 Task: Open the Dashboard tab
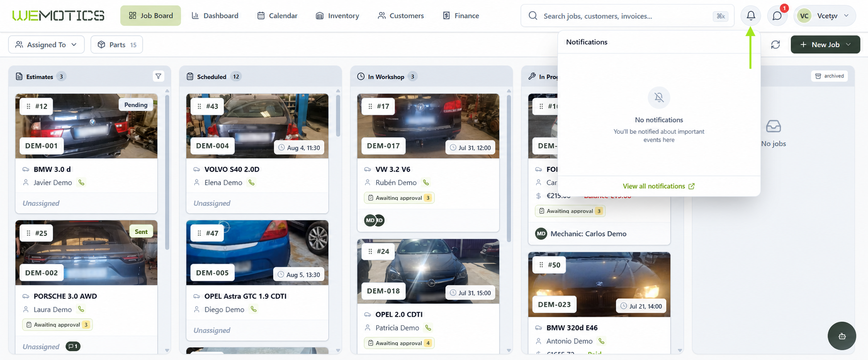point(215,16)
